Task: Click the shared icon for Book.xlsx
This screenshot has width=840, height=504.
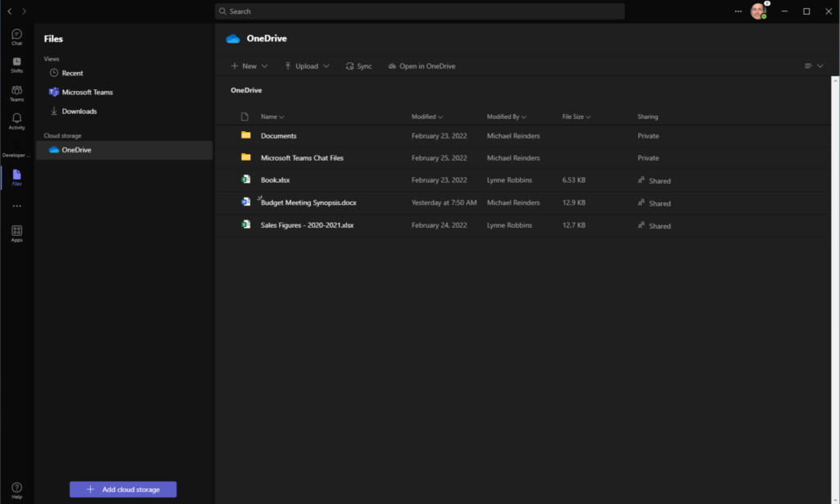Action: [641, 180]
